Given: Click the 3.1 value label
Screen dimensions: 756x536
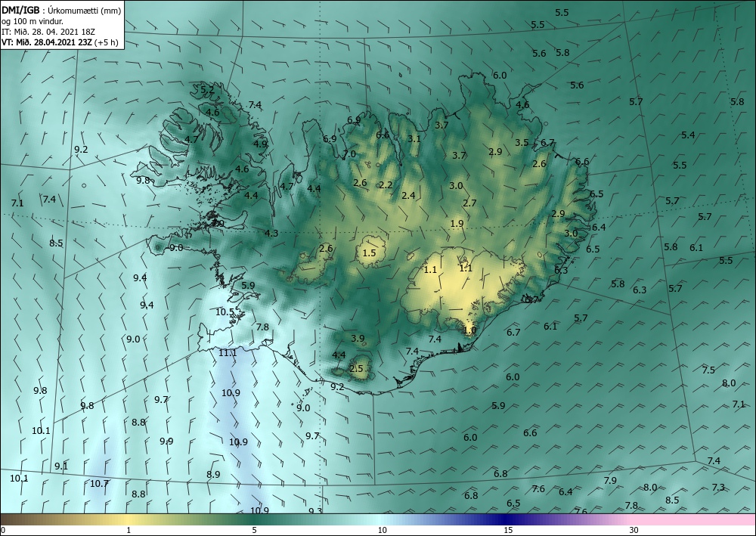Looking at the screenshot, I should 414,139.
